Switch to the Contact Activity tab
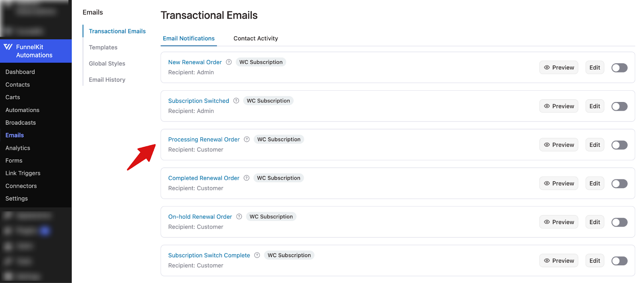The height and width of the screenshot is (283, 644). coord(256,38)
